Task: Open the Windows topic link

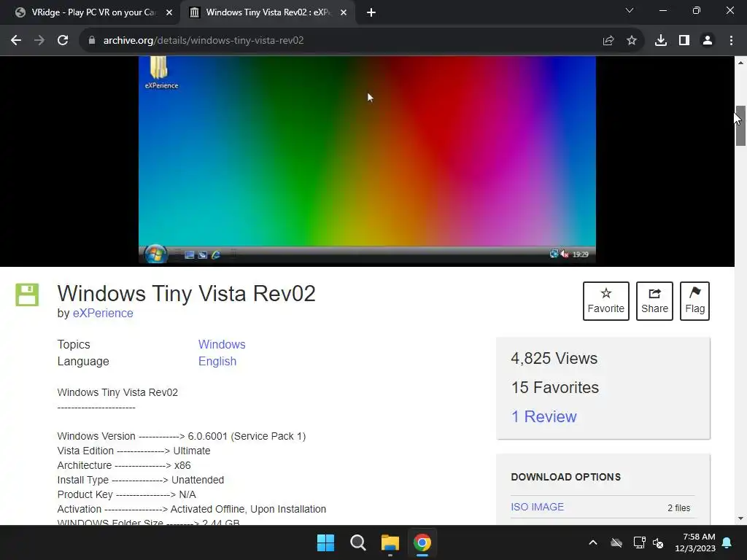Action: [222, 344]
